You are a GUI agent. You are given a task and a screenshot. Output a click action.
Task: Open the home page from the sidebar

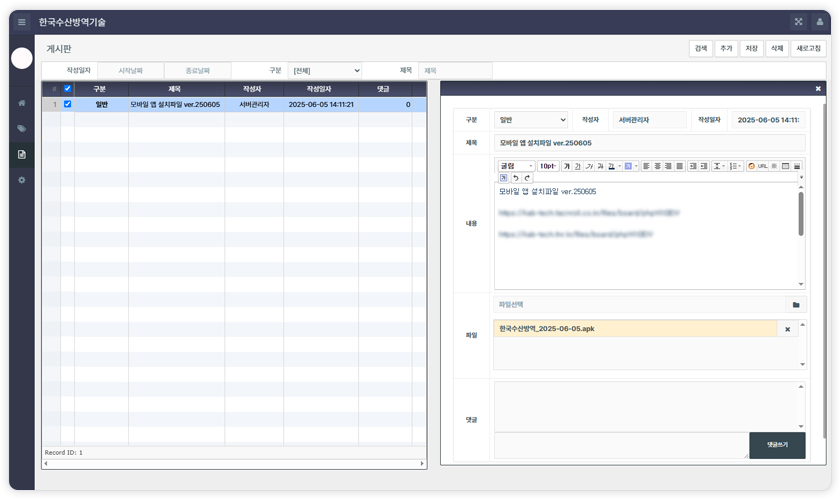[x=21, y=103]
